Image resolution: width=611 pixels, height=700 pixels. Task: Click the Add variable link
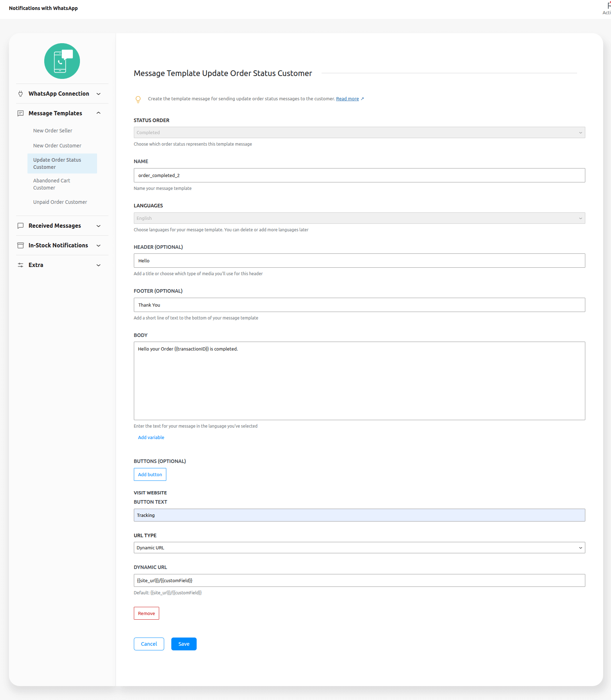pyautogui.click(x=151, y=437)
